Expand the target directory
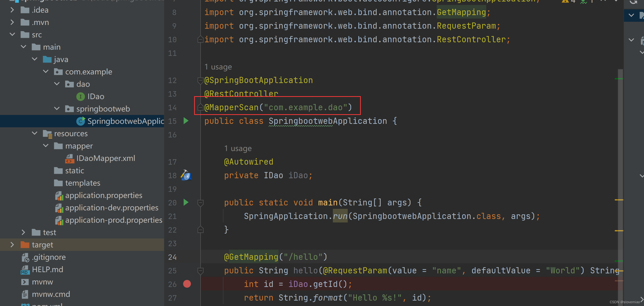The image size is (644, 306). pos(12,244)
